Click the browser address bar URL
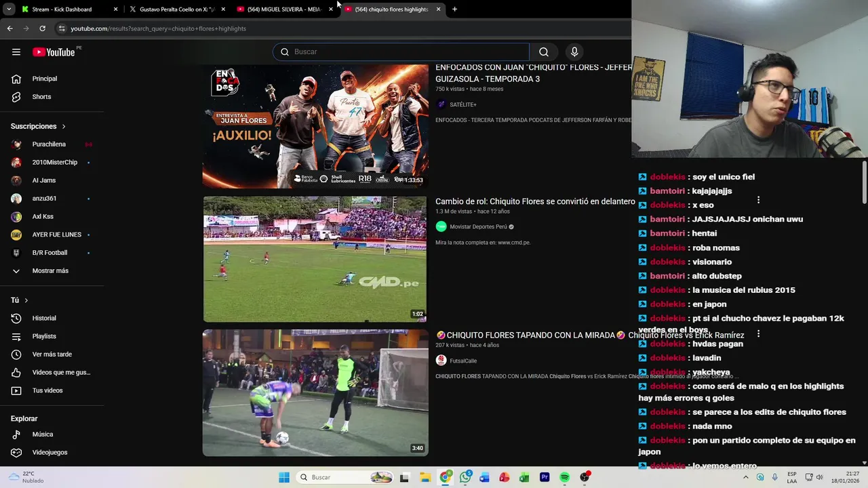This screenshot has width=868, height=488. pyautogui.click(x=158, y=28)
